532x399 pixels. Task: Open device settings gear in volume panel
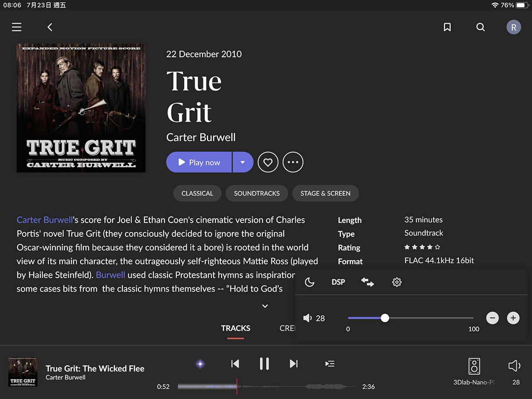(x=397, y=282)
